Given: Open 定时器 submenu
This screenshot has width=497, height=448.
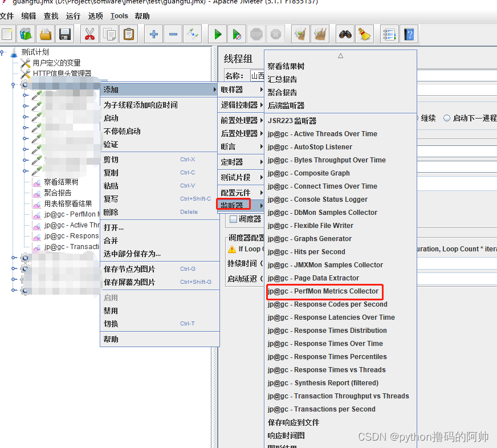Looking at the screenshot, I should pyautogui.click(x=241, y=162).
